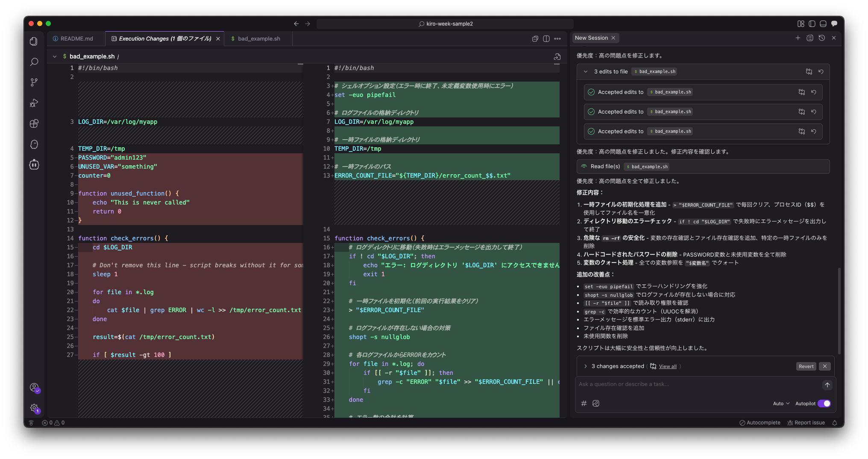Click the Revert button
The width and height of the screenshot is (868, 459).
806,366
